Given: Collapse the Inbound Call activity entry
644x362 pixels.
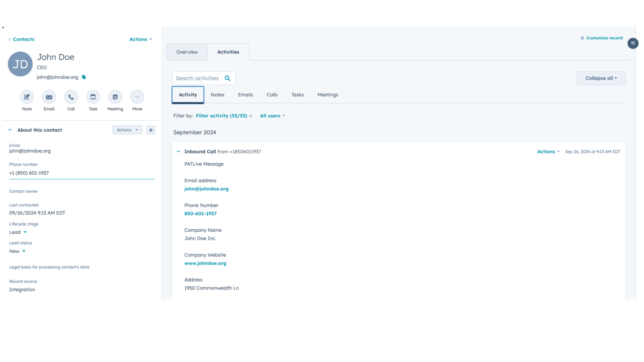Looking at the screenshot, I should [x=178, y=152].
